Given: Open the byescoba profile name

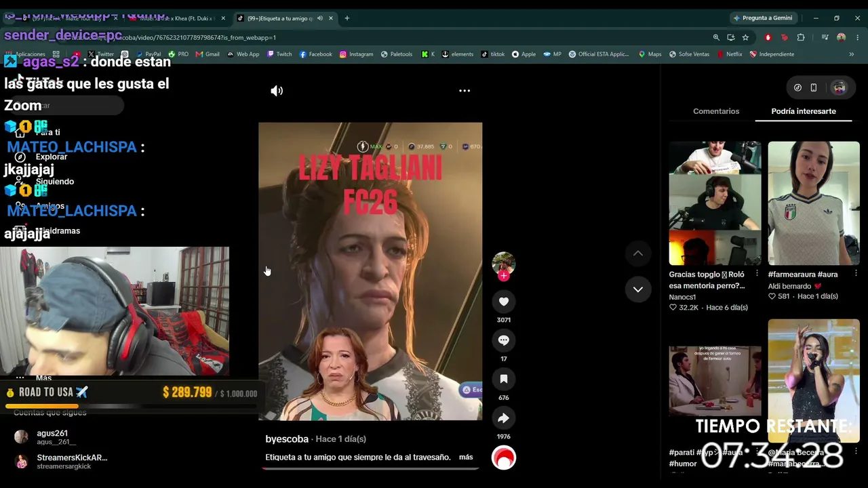Looking at the screenshot, I should (287, 439).
